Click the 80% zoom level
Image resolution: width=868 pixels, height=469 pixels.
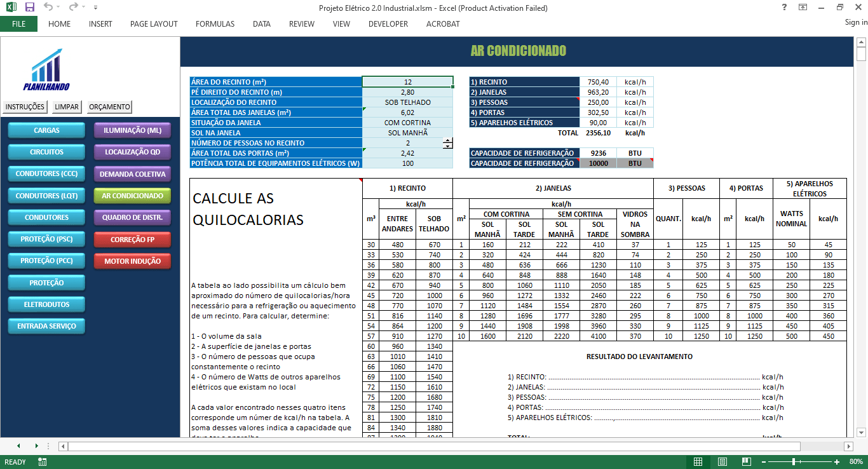pyautogui.click(x=855, y=462)
